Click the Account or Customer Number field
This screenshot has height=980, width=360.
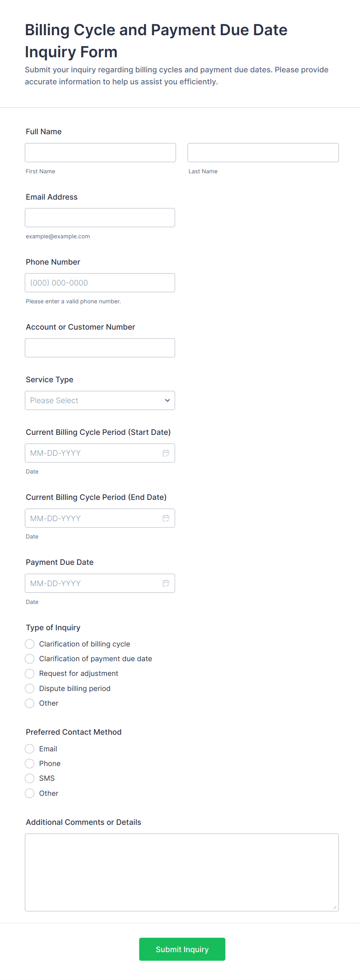pyautogui.click(x=100, y=348)
